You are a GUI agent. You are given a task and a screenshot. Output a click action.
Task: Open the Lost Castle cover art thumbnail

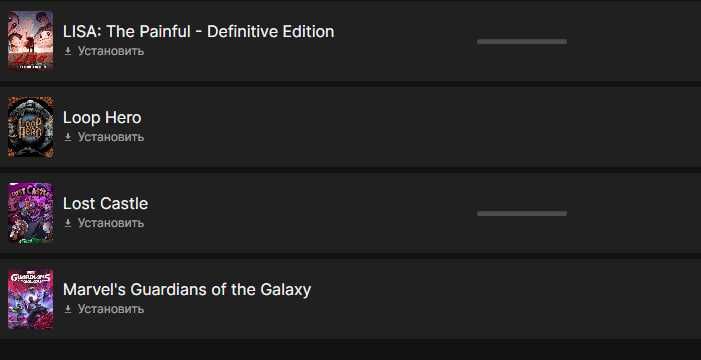click(30, 213)
